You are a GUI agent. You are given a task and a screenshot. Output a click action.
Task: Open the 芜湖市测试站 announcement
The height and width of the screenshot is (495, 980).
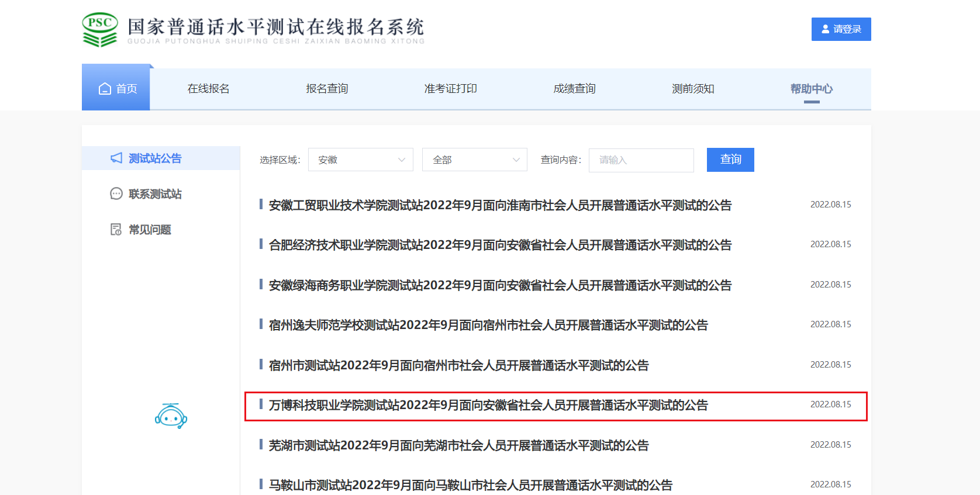tap(458, 445)
